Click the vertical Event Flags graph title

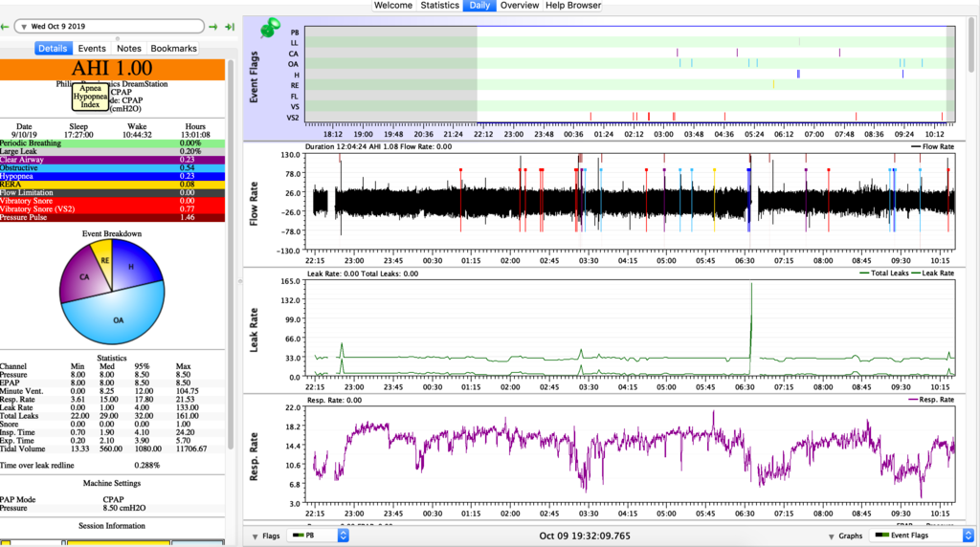coord(254,77)
